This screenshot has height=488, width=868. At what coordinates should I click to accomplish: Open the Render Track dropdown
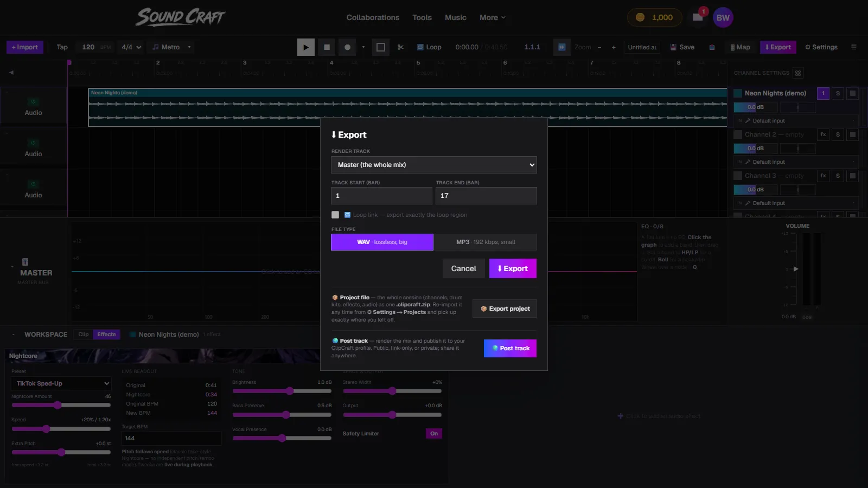pyautogui.click(x=434, y=165)
